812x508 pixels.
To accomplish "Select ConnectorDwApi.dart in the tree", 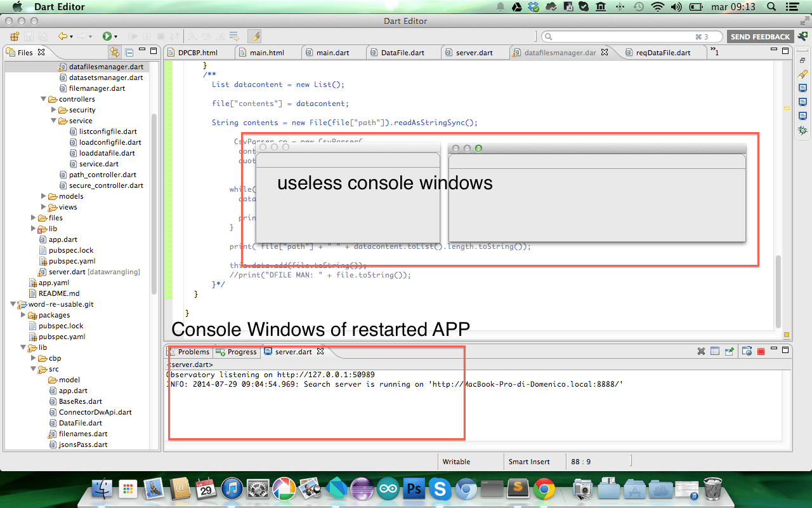I will (95, 412).
